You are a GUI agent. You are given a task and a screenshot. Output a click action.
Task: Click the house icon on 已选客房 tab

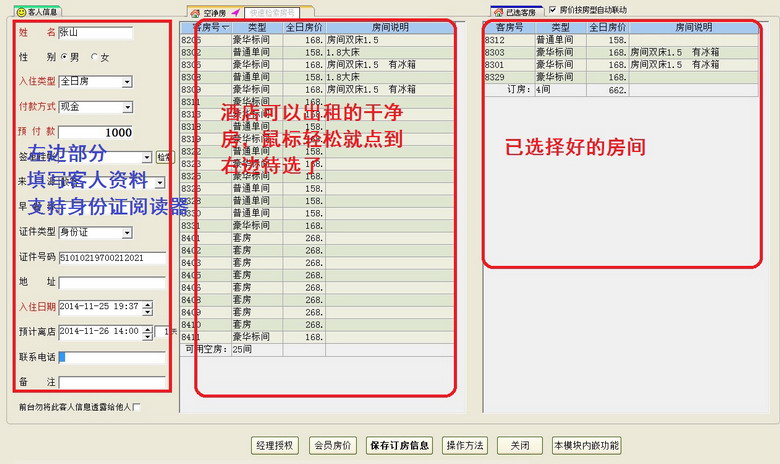click(497, 12)
